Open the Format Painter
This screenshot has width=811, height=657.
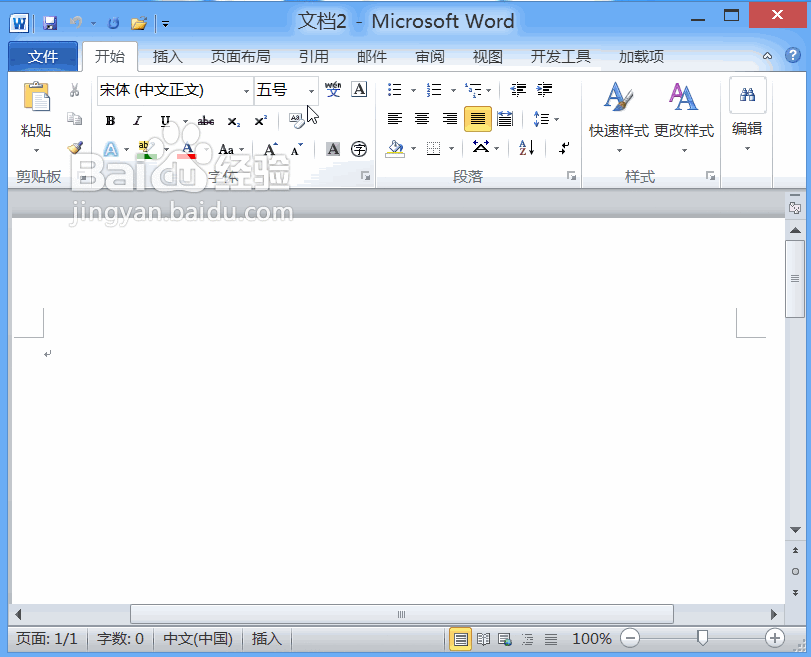click(x=75, y=148)
